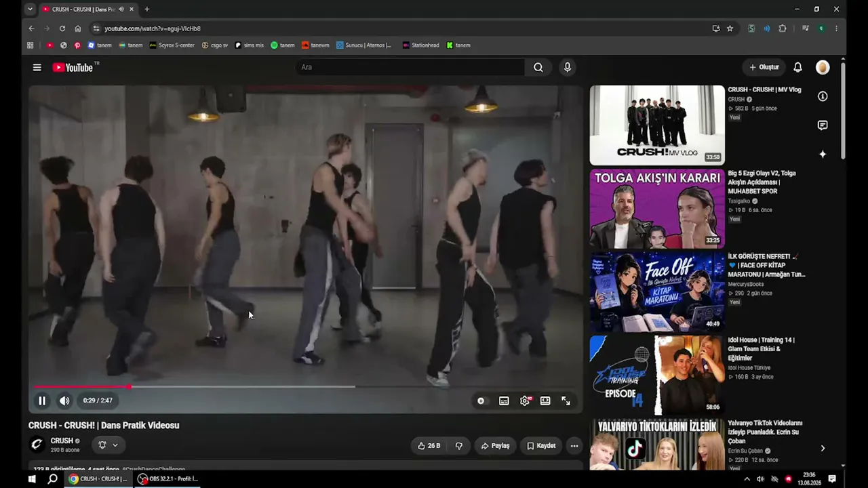The width and height of the screenshot is (868, 488).
Task: Open the browser home page
Action: 78,28
